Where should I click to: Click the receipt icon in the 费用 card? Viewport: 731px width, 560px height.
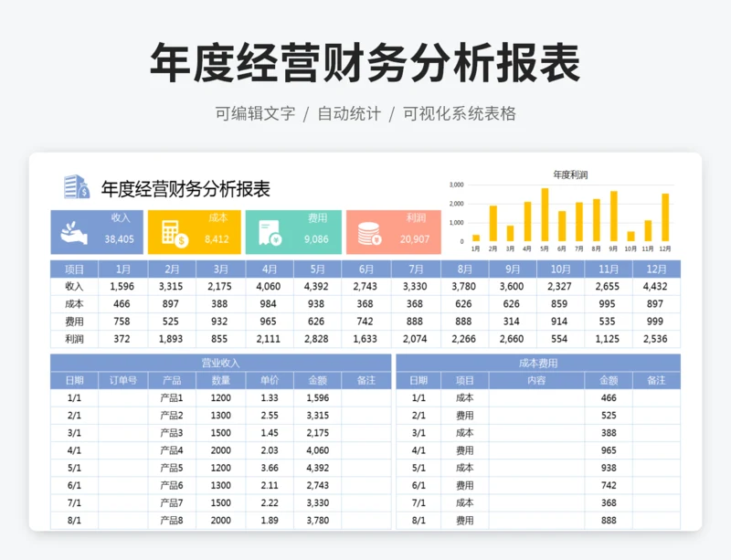[x=270, y=233]
